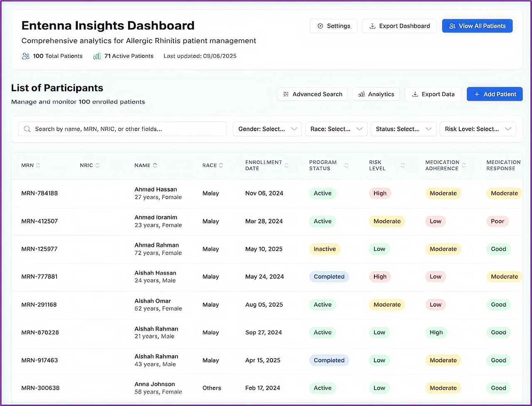Select the Anna Johnson patient row
Screen dimensions: 532x406
click(155, 388)
